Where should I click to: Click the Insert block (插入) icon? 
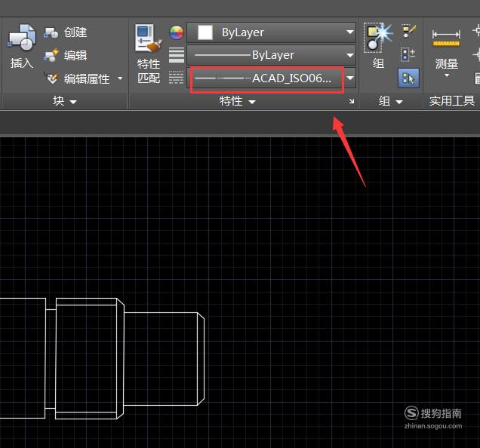(x=21, y=37)
